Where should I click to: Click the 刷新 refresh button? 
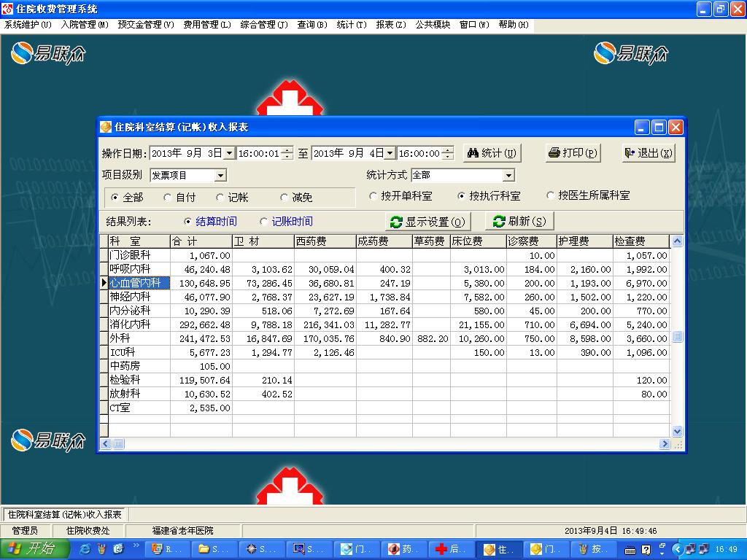pyautogui.click(x=519, y=222)
